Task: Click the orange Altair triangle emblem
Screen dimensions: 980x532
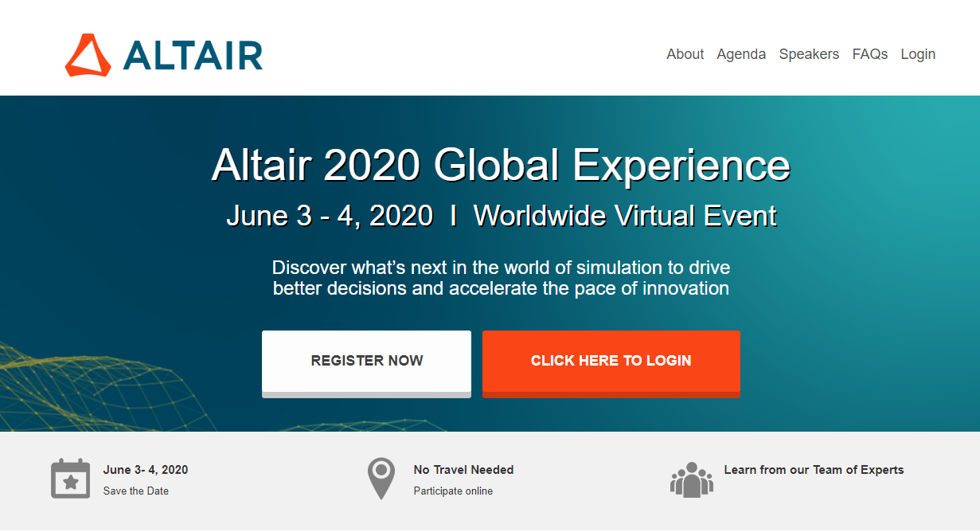Action: pyautogui.click(x=88, y=54)
